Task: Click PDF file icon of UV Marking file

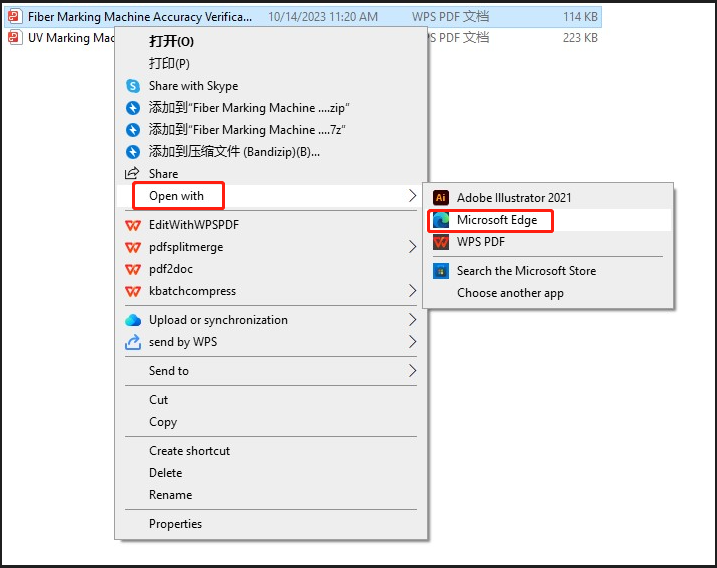Action: [x=15, y=38]
